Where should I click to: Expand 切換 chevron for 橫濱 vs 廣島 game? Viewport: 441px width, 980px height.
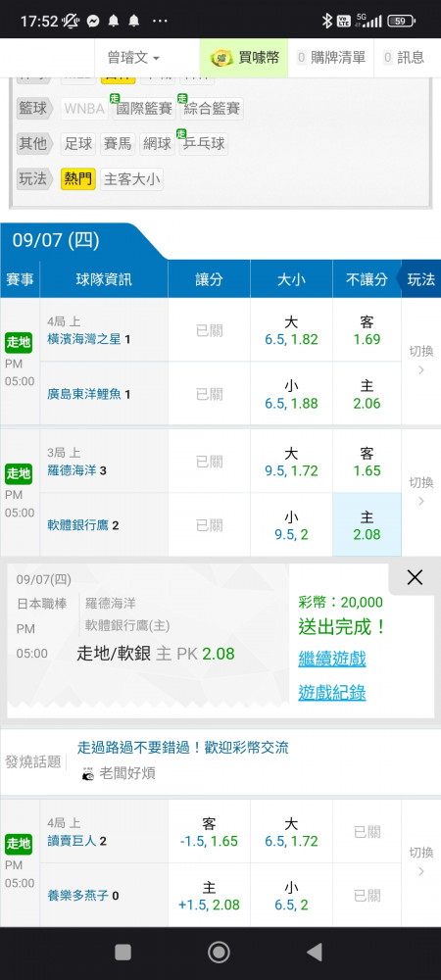pos(421,370)
